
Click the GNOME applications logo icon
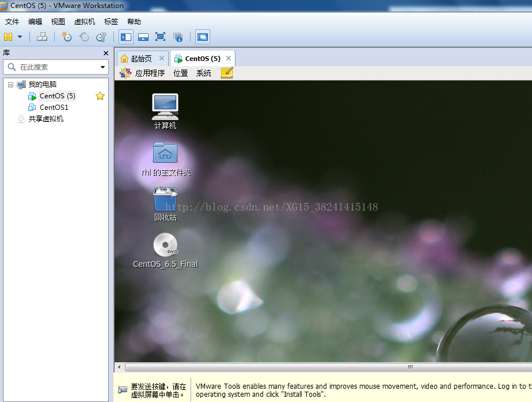point(125,73)
